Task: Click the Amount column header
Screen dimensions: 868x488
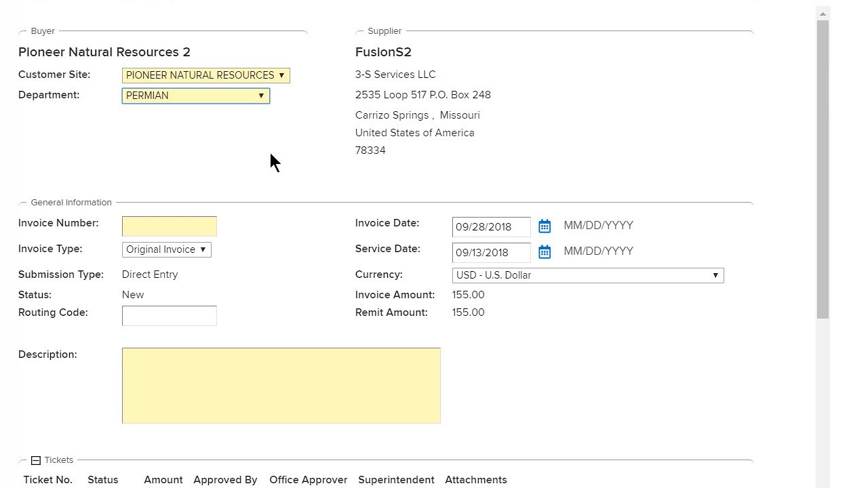Action: coord(163,480)
